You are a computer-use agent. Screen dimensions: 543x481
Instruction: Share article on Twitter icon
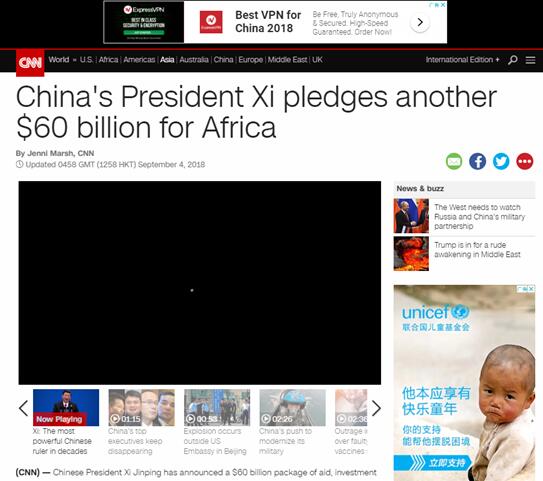pyautogui.click(x=501, y=161)
